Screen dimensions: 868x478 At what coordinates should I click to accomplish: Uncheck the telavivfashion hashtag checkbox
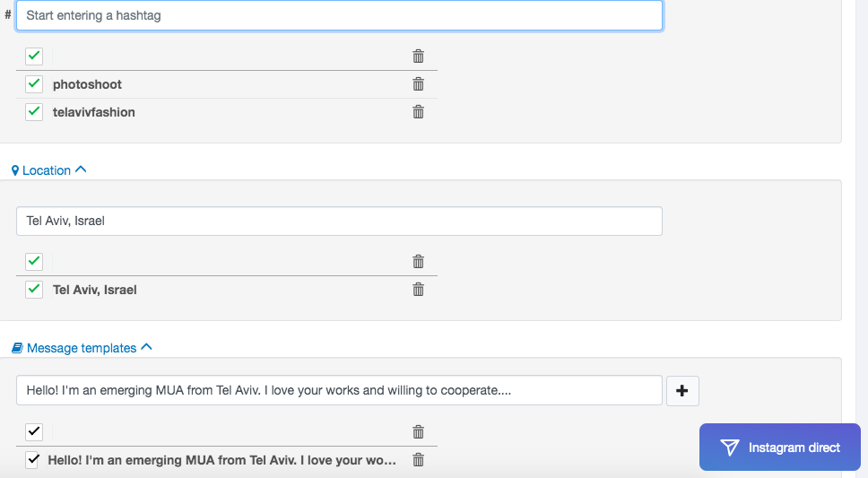coord(34,112)
